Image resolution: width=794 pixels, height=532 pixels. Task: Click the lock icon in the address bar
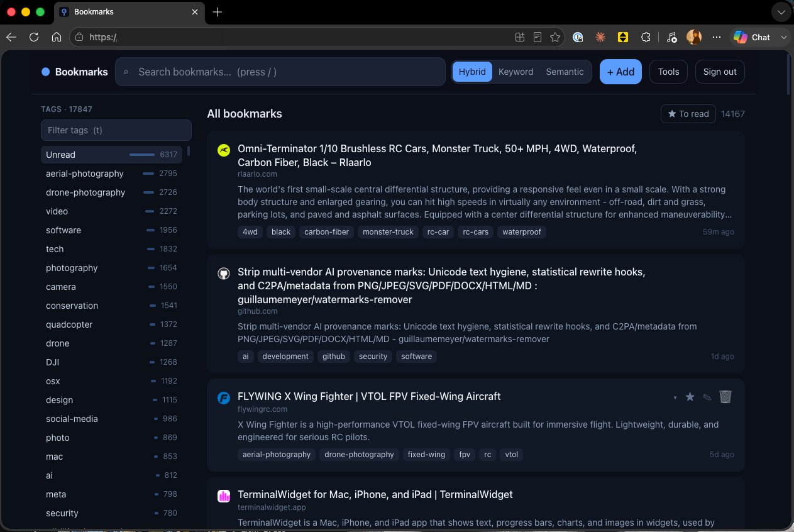79,37
